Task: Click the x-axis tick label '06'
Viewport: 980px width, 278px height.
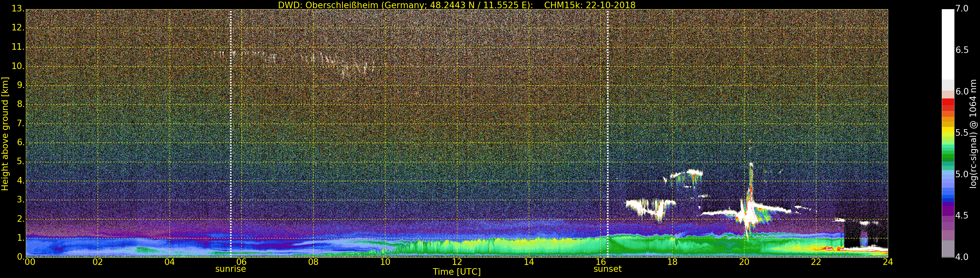Action: point(242,262)
